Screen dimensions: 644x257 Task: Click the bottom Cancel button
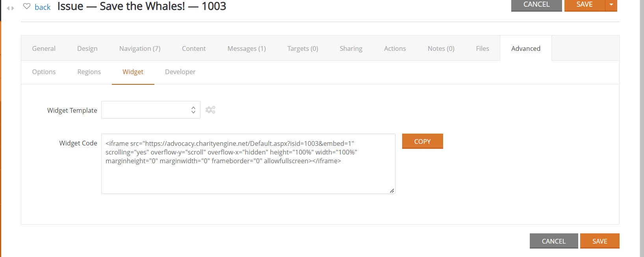tap(554, 241)
